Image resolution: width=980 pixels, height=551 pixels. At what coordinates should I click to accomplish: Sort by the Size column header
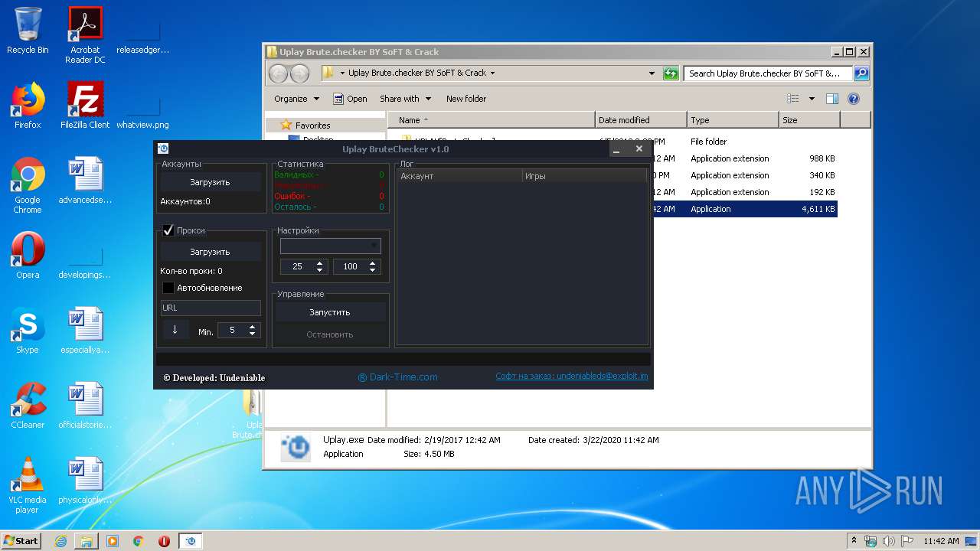pos(809,120)
